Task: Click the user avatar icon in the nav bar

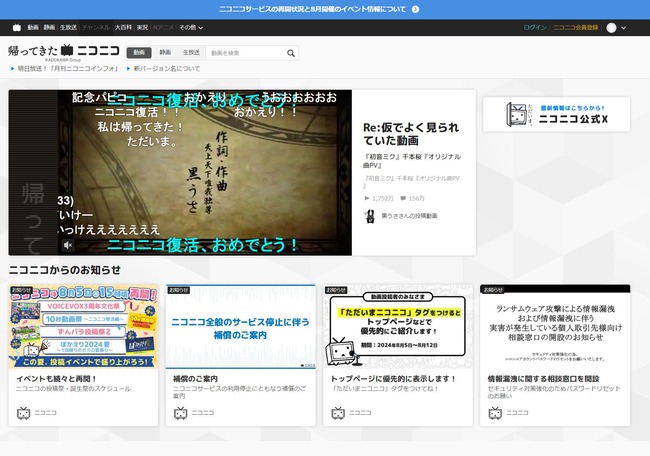Action: pos(611,28)
